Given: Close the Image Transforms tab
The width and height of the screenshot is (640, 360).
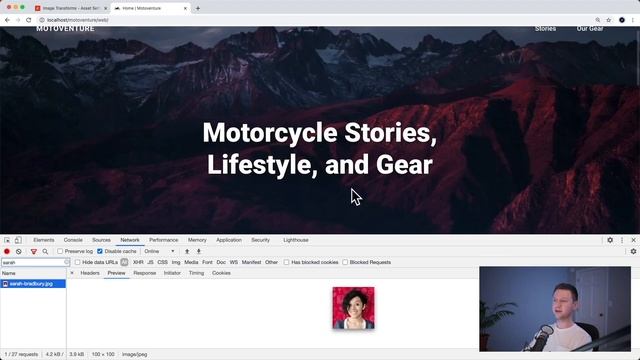Looking at the screenshot, I should click(x=105, y=8).
